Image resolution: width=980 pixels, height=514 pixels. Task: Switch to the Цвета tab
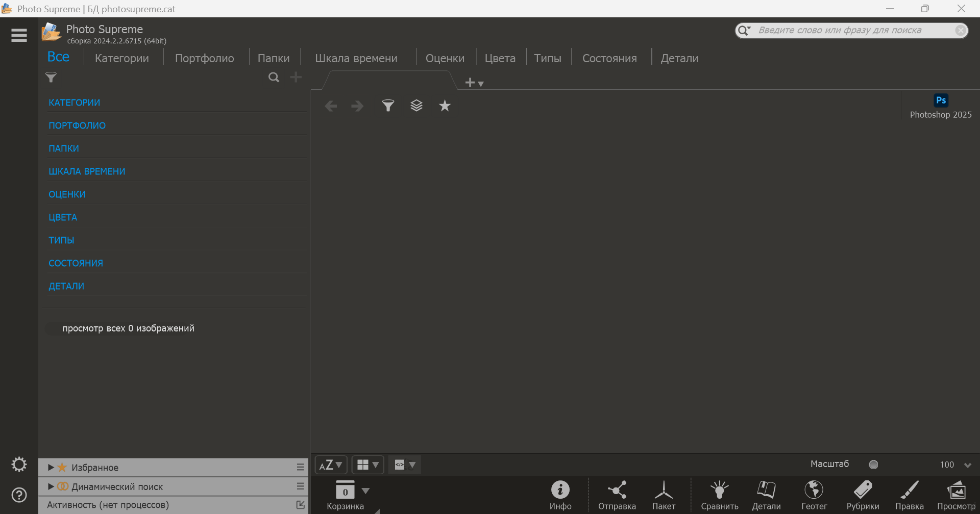click(x=500, y=59)
